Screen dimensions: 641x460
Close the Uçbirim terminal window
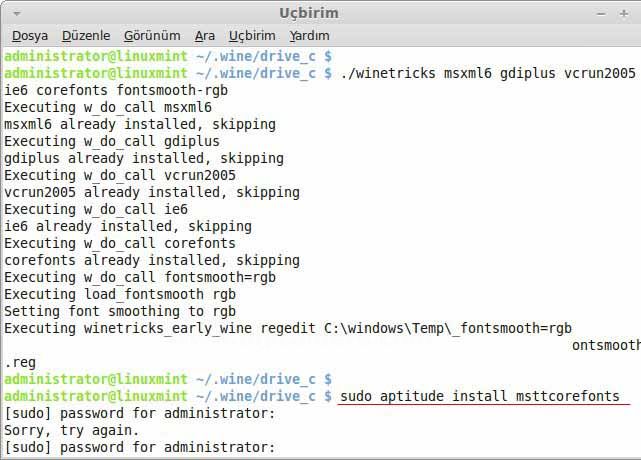click(628, 13)
